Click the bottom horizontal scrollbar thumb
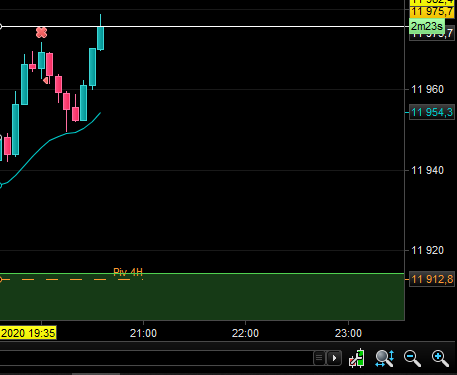The width and height of the screenshot is (457, 375). pyautogui.click(x=96, y=374)
